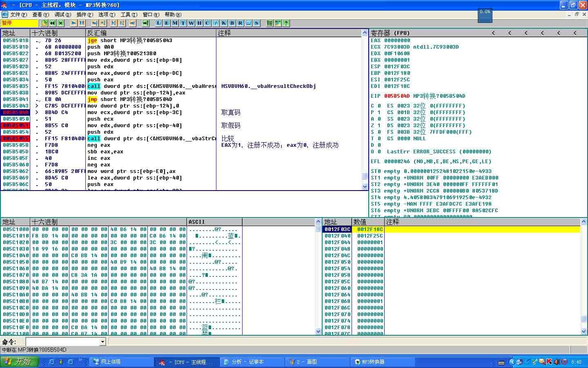Close the debugged program with the X toolbar icon
The width and height of the screenshot is (588, 368).
pos(60,23)
